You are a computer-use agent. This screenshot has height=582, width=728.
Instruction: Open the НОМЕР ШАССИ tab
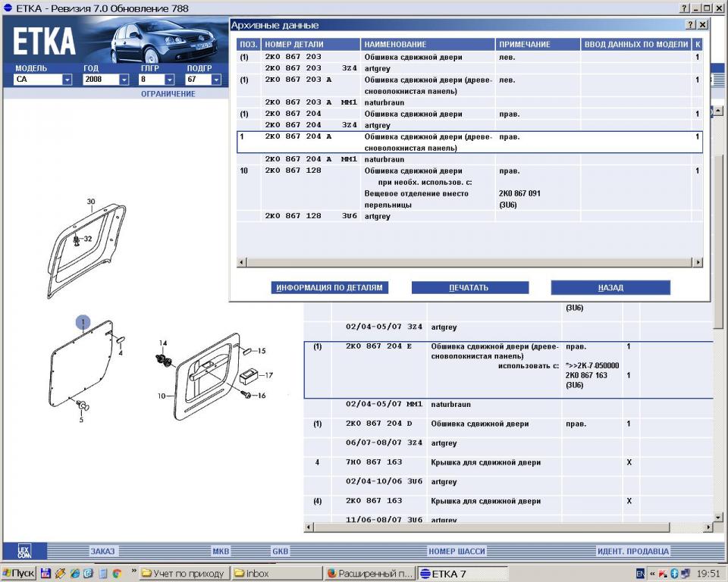(457, 552)
